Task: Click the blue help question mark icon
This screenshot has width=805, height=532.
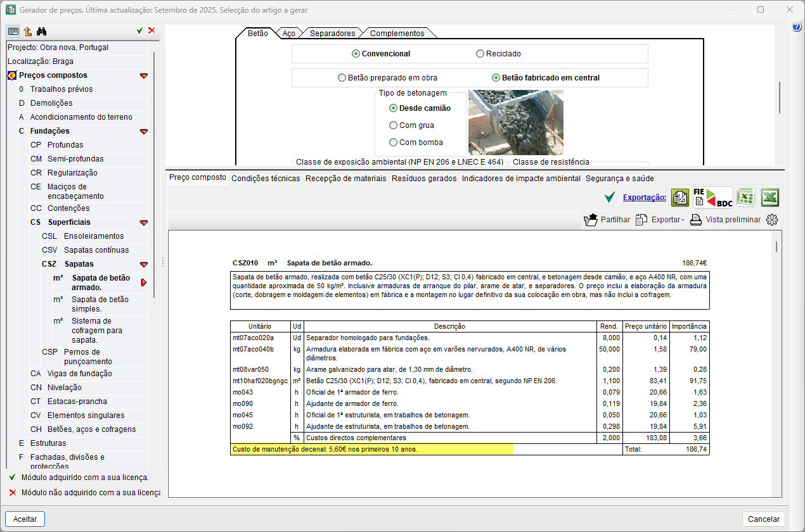Action: click(797, 27)
